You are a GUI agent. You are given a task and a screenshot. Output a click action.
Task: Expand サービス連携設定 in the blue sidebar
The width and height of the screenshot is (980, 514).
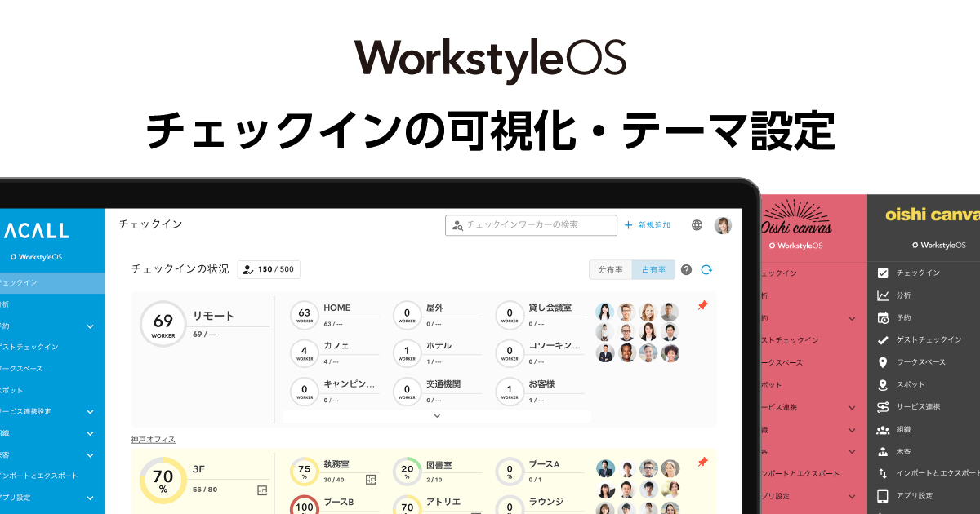[x=90, y=411]
